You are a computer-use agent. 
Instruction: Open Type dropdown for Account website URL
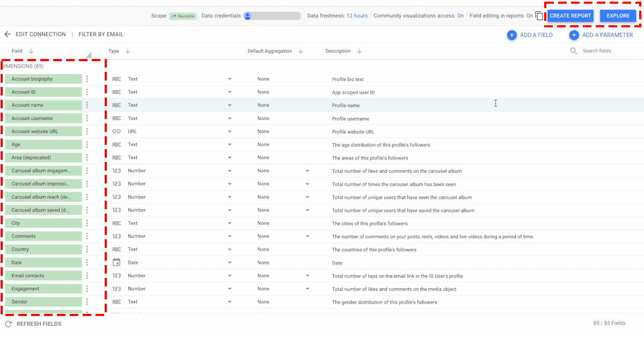pos(229,131)
